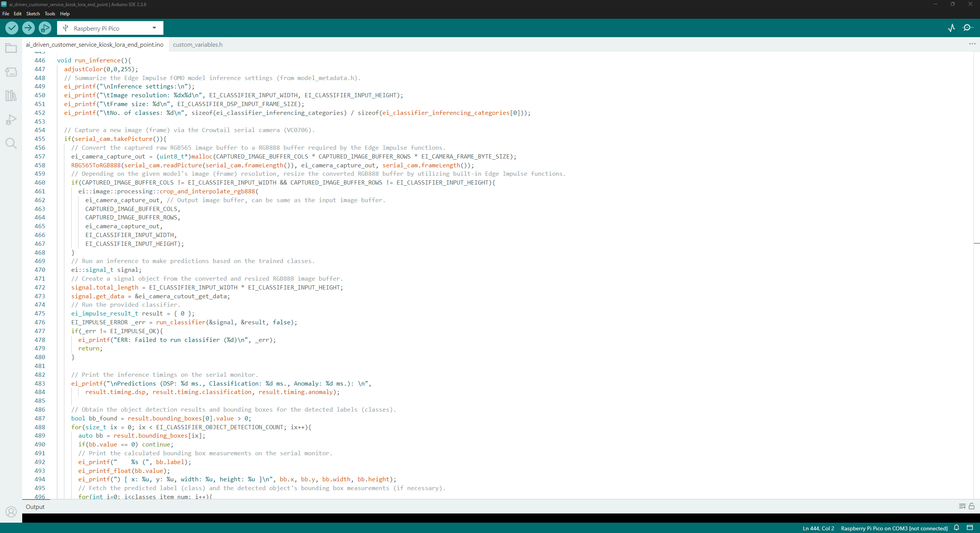Viewport: 980px width, 533px height.
Task: Click the Raspberry Pi Pico on COM3 status text
Action: coord(894,528)
